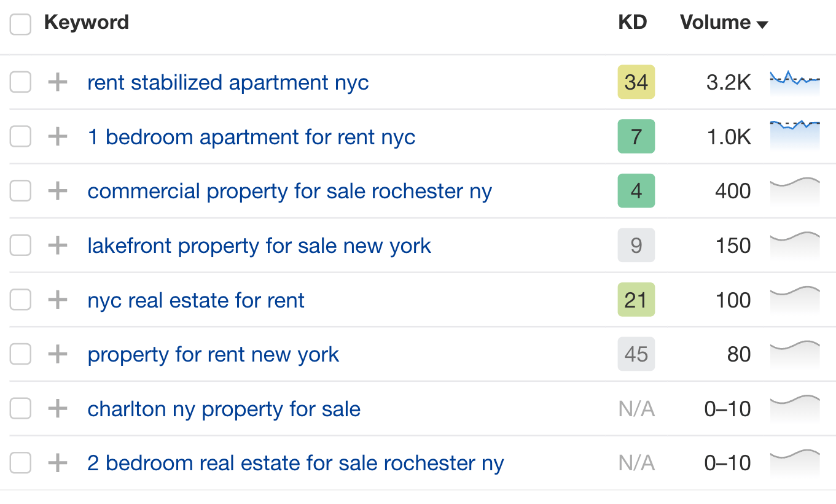Click plus icon next to "property for rent new york"
Screen dimensions: 836x504
click(57, 354)
